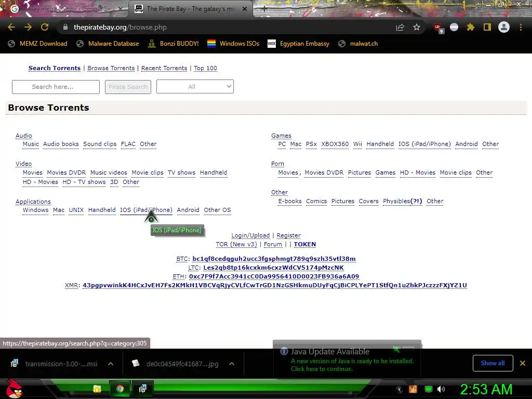
Task: Open the Java Update Available notification
Action: tap(347, 360)
